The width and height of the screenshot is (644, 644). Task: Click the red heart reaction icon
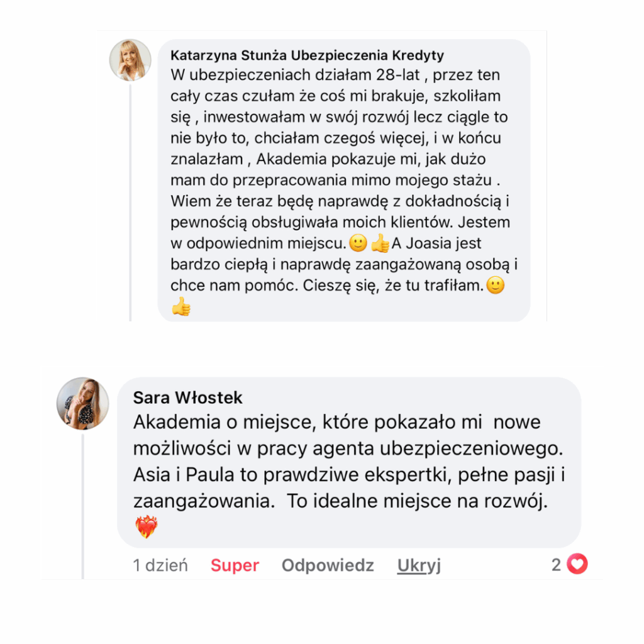[x=577, y=564]
